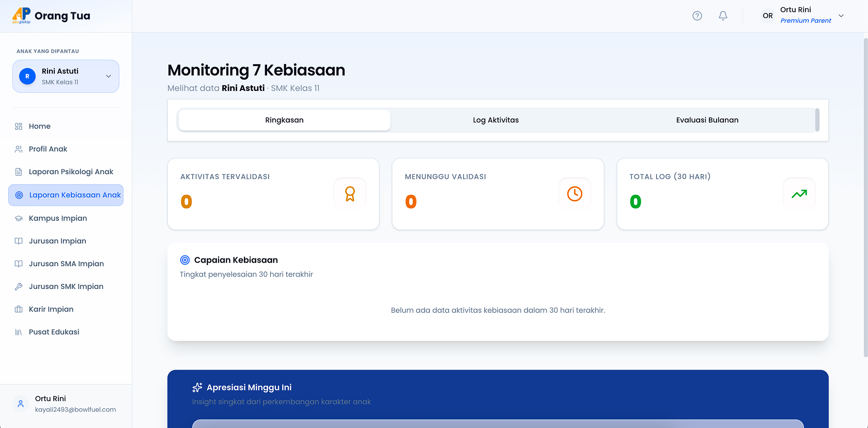Click the Laporan Kebiasaan Anak target icon
The width and height of the screenshot is (868, 428).
click(19, 195)
